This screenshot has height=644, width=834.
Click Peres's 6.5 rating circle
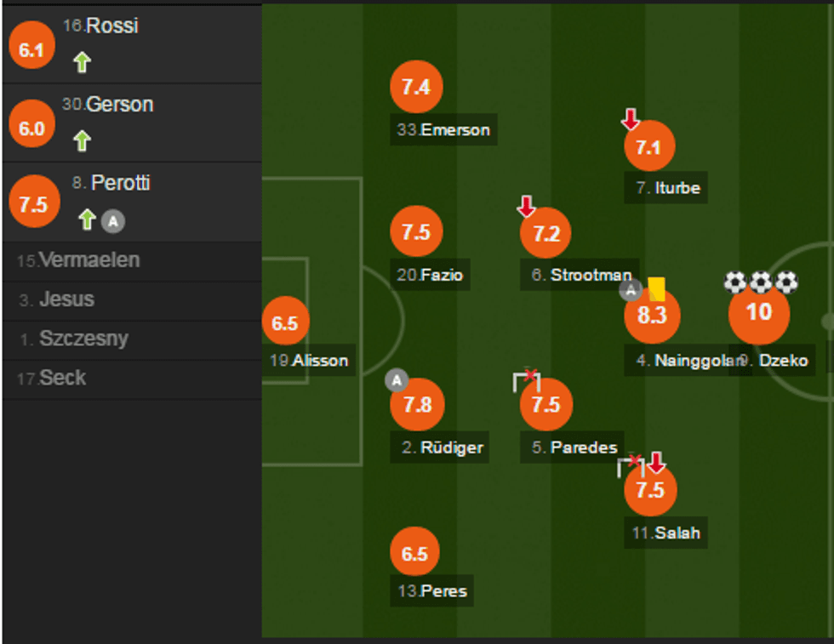tap(414, 554)
